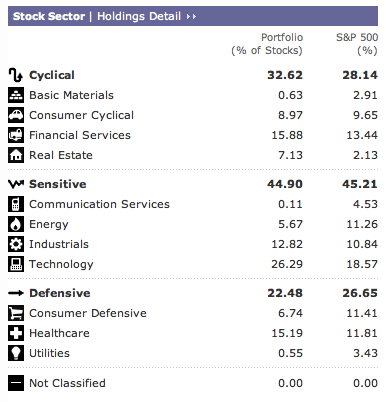
Task: Click the Not Classified minus icon
Action: (x=16, y=383)
